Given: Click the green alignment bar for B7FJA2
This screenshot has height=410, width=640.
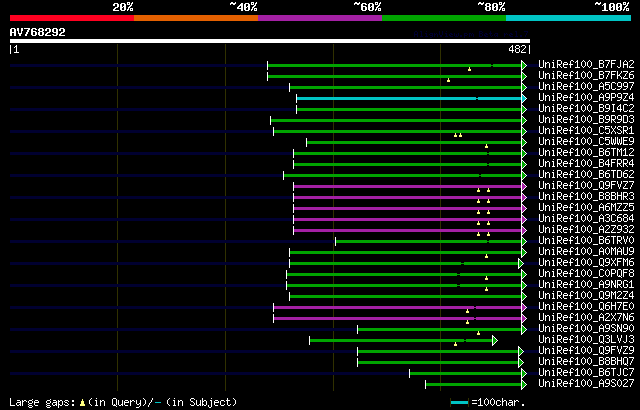Looking at the screenshot, I should pyautogui.click(x=394, y=65).
